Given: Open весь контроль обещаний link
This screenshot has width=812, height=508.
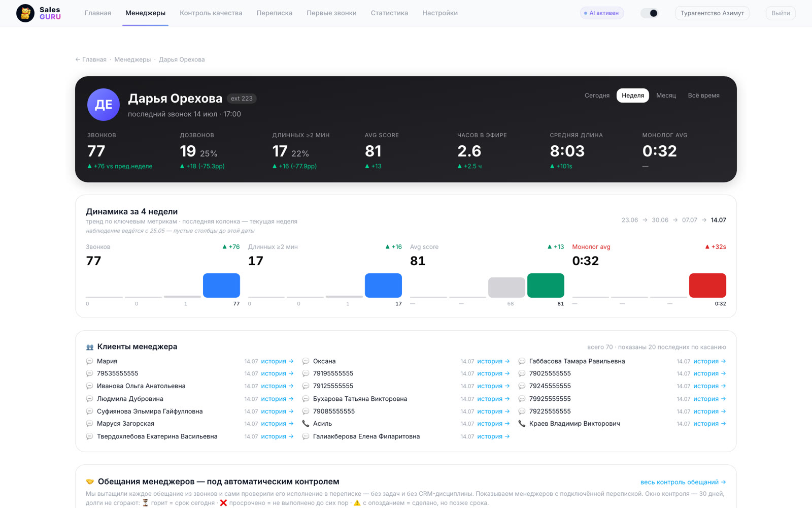Looking at the screenshot, I should pos(683,482).
